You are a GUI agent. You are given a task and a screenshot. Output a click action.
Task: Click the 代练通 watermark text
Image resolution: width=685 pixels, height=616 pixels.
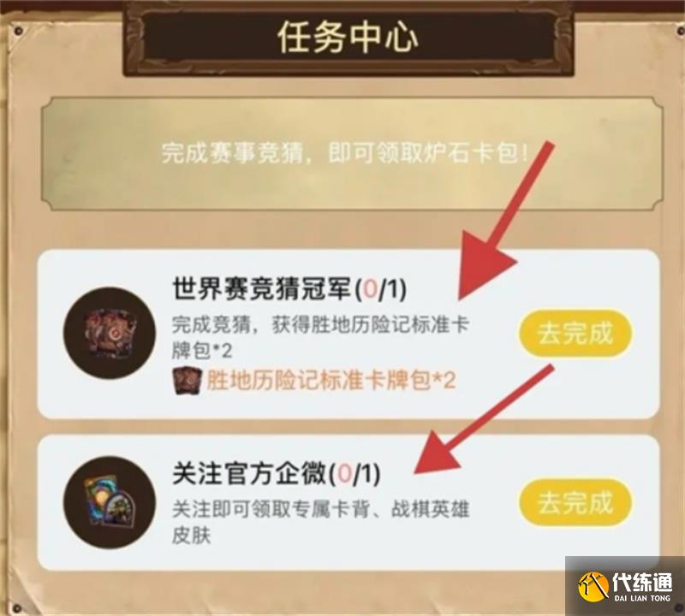click(642, 582)
